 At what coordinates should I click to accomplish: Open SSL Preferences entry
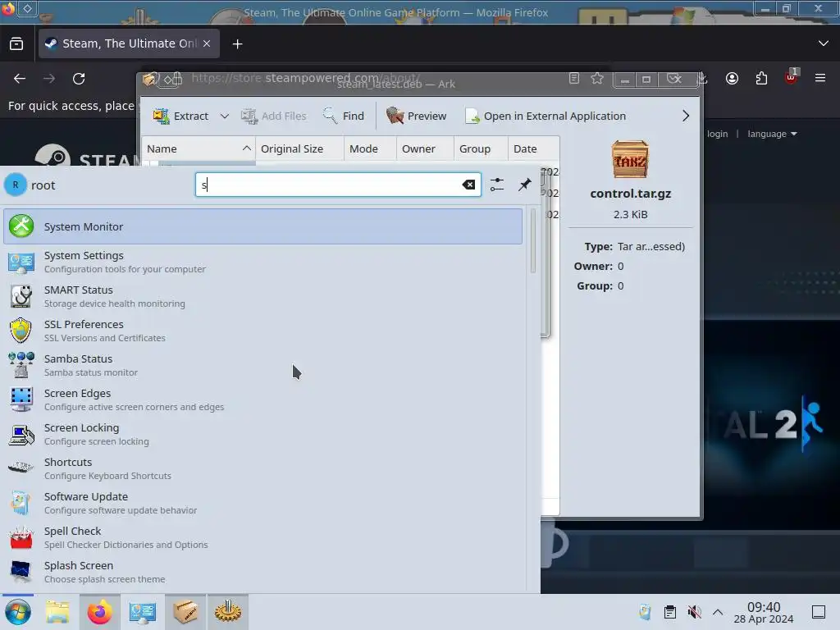click(x=262, y=331)
